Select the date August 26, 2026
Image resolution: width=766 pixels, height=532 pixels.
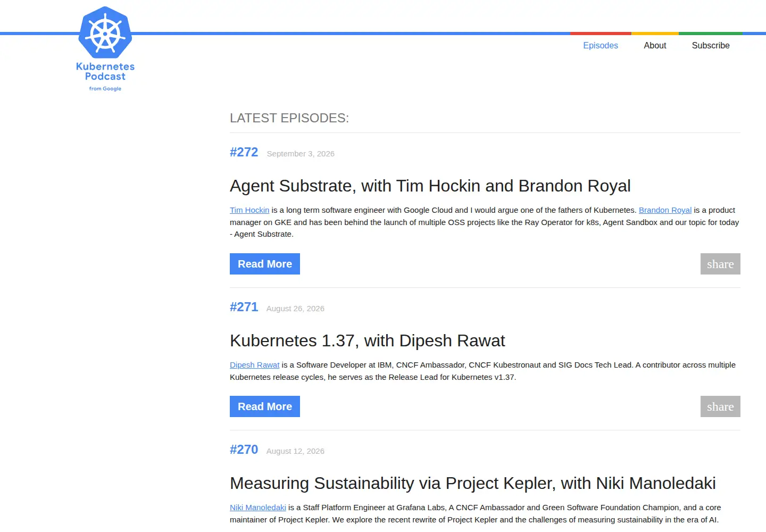[x=295, y=309]
